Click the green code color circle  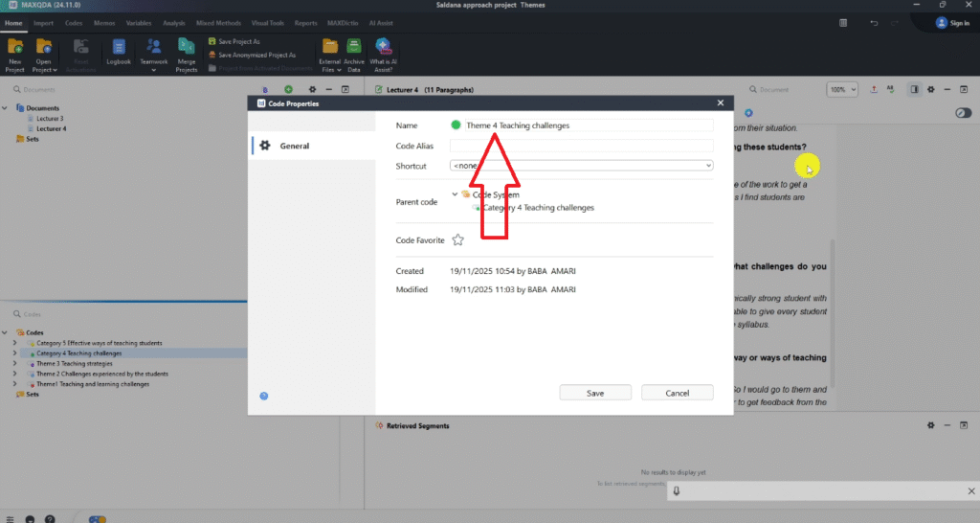pos(457,125)
